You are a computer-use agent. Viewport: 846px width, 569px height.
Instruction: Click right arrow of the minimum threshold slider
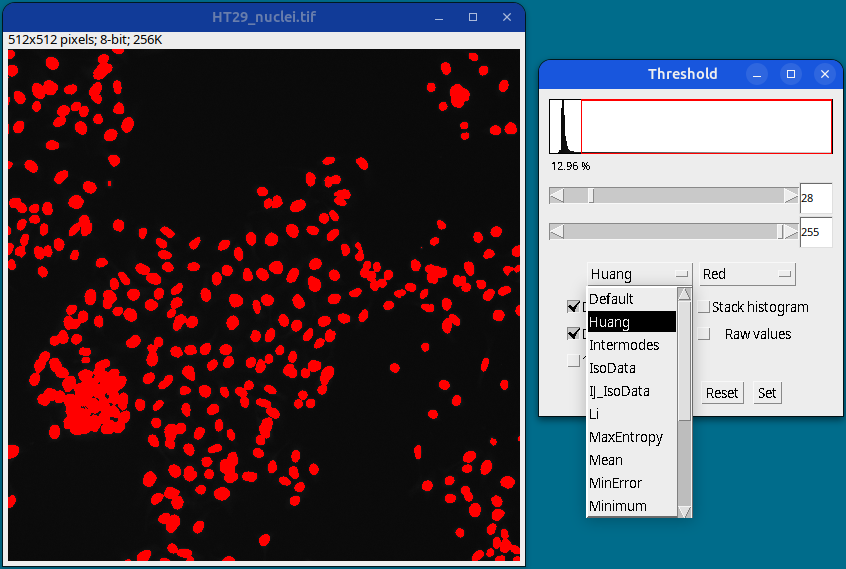point(791,196)
